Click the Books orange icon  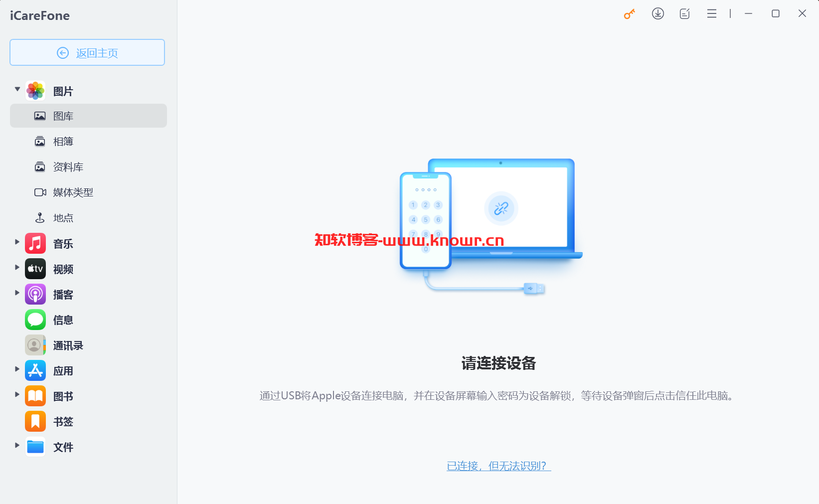pyautogui.click(x=35, y=396)
